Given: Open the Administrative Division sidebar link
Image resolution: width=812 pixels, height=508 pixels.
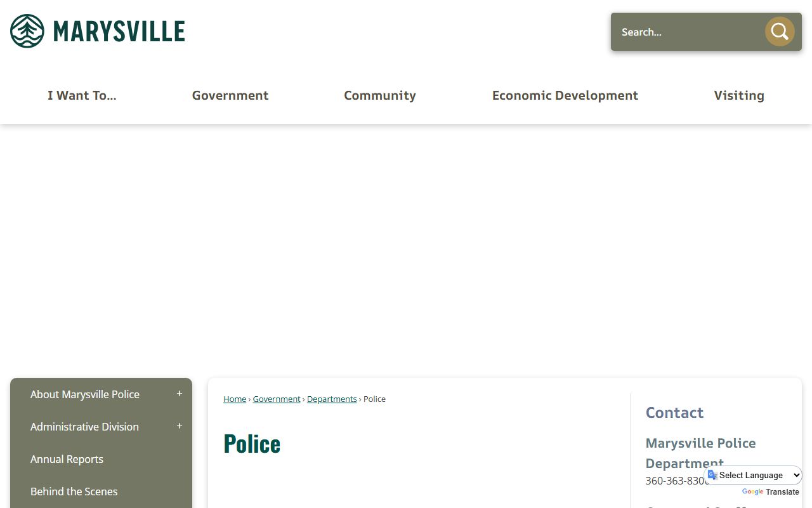Looking at the screenshot, I should pyautogui.click(x=84, y=427).
